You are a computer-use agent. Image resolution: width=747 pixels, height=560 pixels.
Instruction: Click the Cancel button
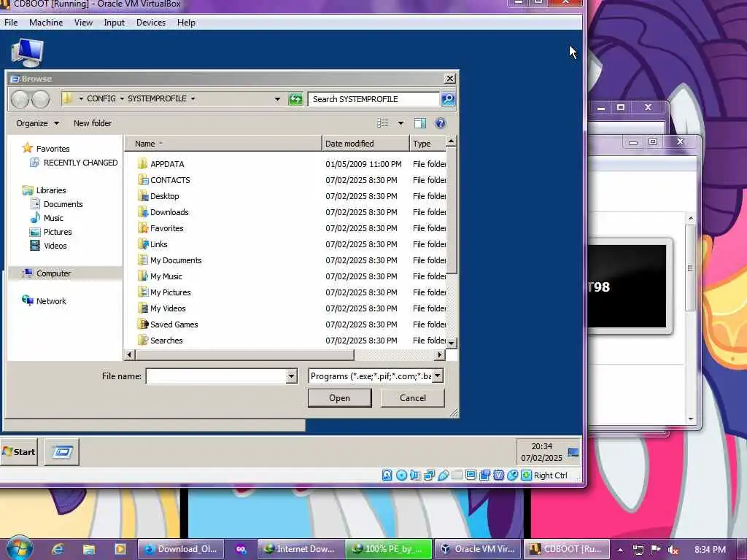(x=413, y=398)
